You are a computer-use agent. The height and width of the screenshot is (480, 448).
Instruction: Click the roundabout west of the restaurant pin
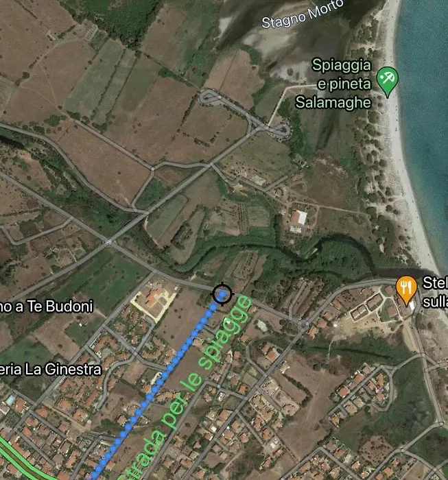303,326
